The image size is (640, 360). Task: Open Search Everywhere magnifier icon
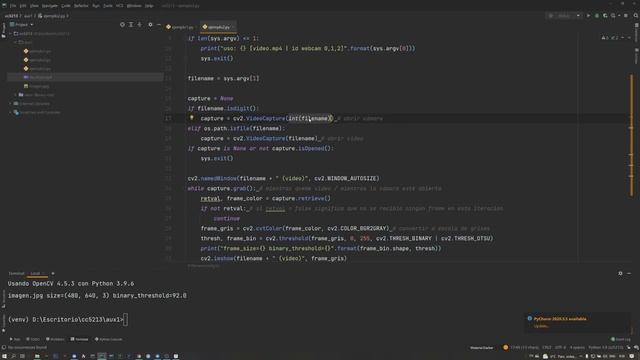[636, 16]
